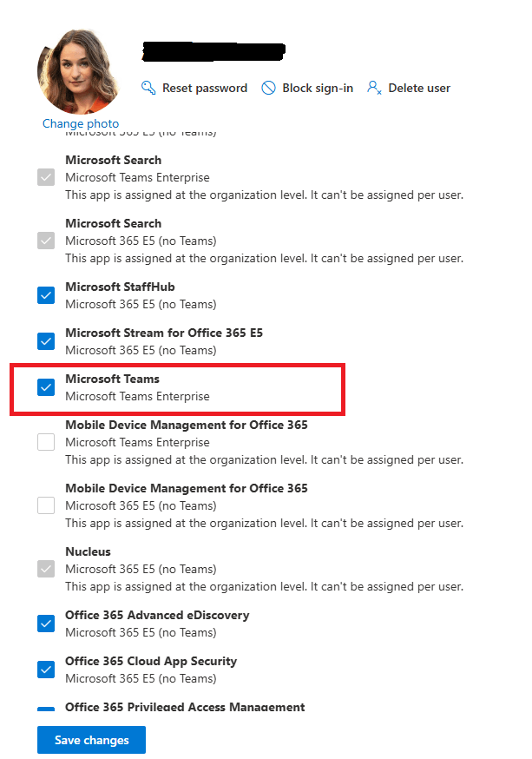Click 'Office 365 Advanced eDiscovery' label
This screenshot has width=532, height=759.
pos(157,615)
